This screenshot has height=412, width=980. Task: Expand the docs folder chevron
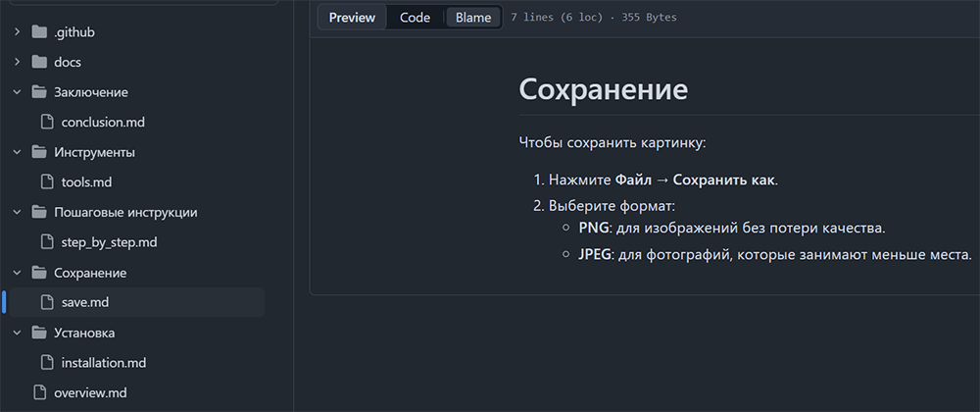[x=18, y=63]
